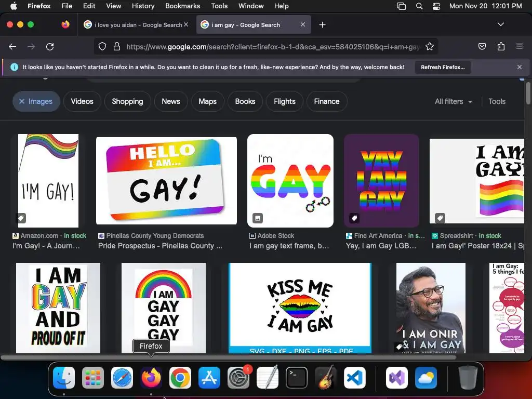Open the Edit menu
The image size is (532, 399).
[x=89, y=6]
